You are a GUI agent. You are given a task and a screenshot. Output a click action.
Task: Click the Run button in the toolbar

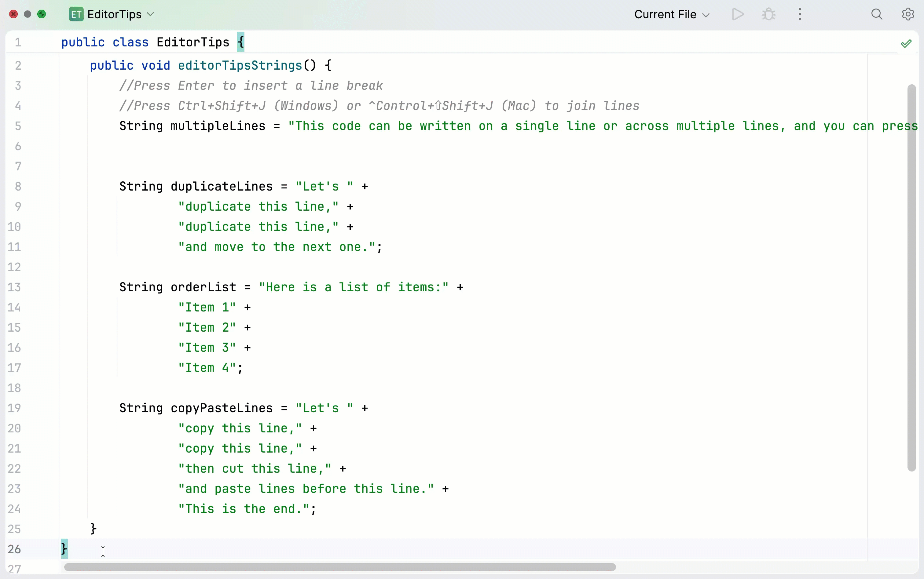pos(737,15)
